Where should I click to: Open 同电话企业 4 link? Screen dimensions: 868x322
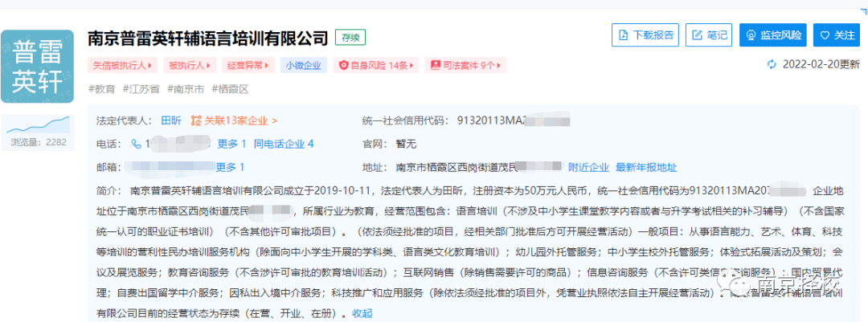284,144
